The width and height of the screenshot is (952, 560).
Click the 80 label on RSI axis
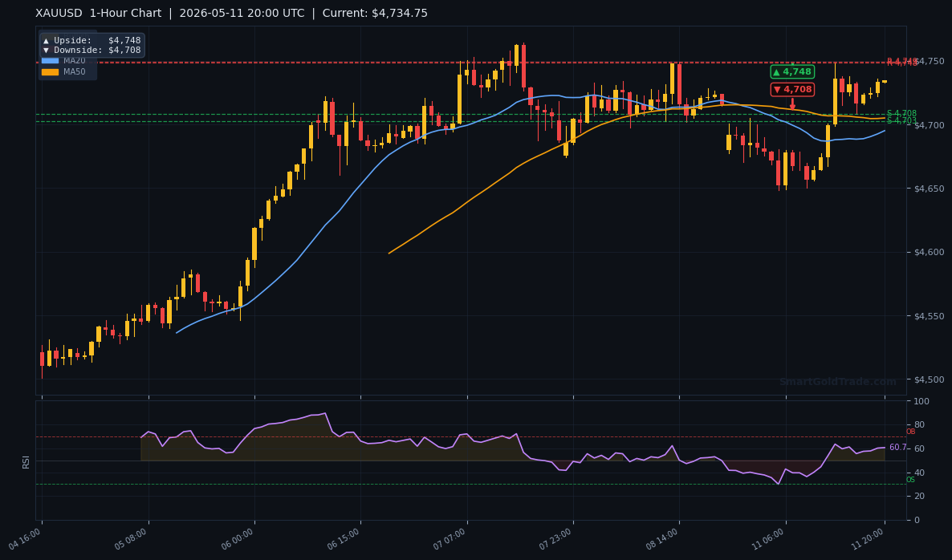click(919, 424)
